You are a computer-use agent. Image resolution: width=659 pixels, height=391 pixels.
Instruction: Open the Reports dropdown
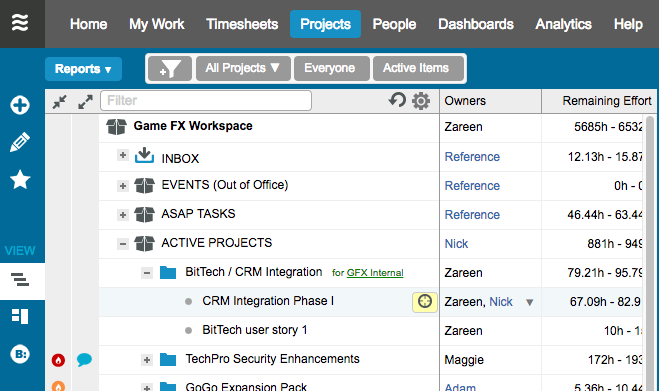(83, 69)
